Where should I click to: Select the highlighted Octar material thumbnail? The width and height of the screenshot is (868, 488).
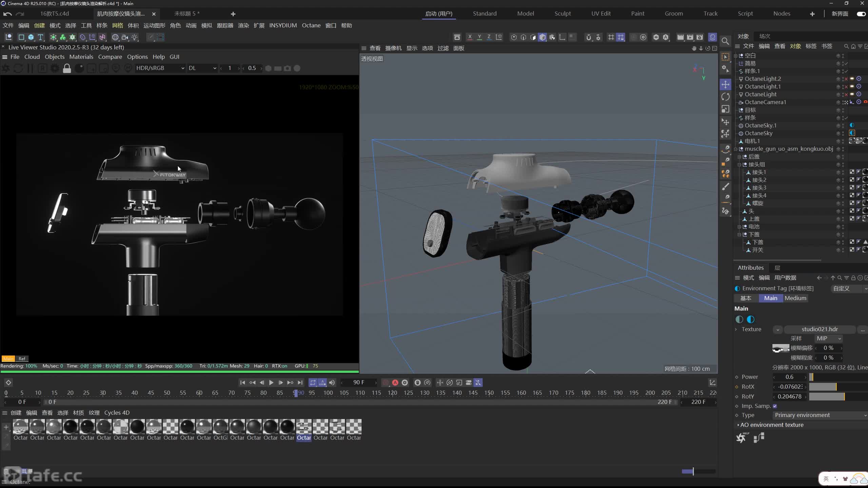(304, 427)
